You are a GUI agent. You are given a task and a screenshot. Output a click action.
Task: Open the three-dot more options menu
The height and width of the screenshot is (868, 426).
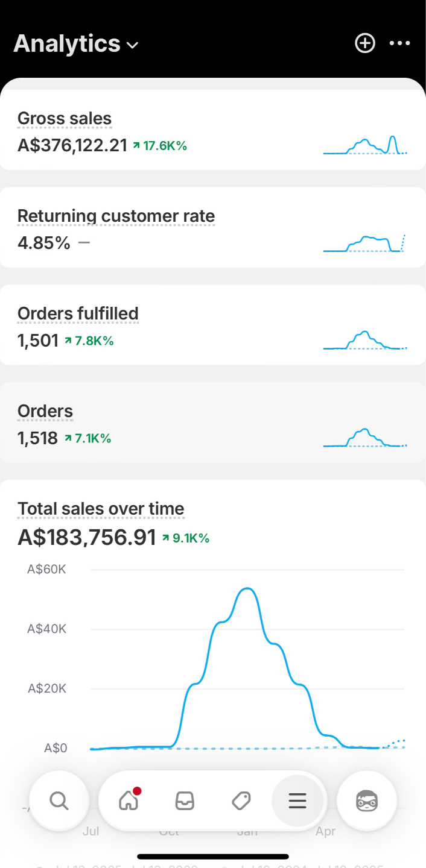click(399, 43)
